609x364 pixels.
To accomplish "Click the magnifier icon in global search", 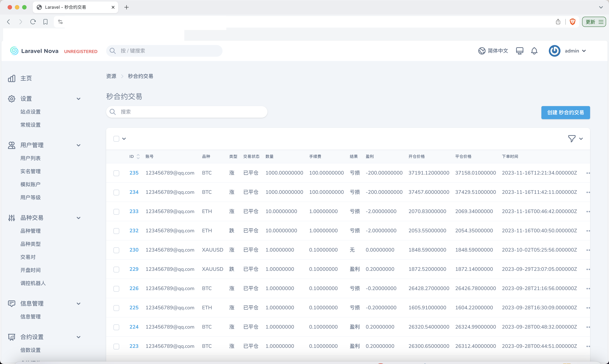I will coord(113,51).
